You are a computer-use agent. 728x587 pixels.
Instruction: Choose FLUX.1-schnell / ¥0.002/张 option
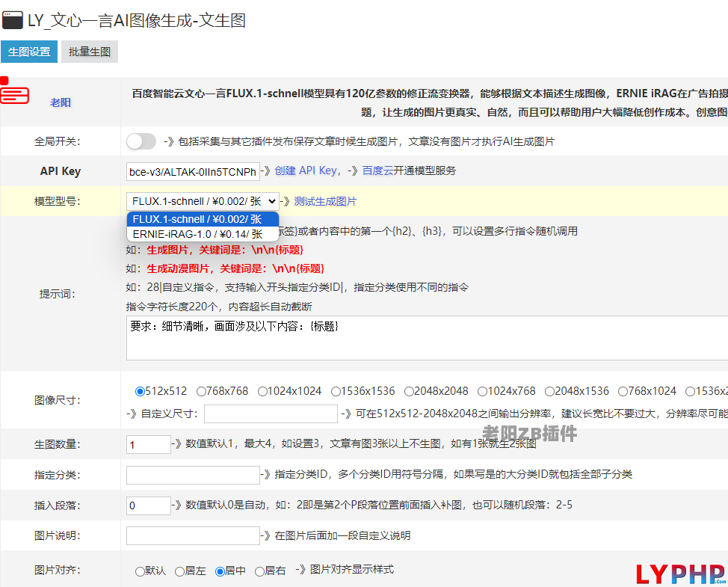coord(203,219)
